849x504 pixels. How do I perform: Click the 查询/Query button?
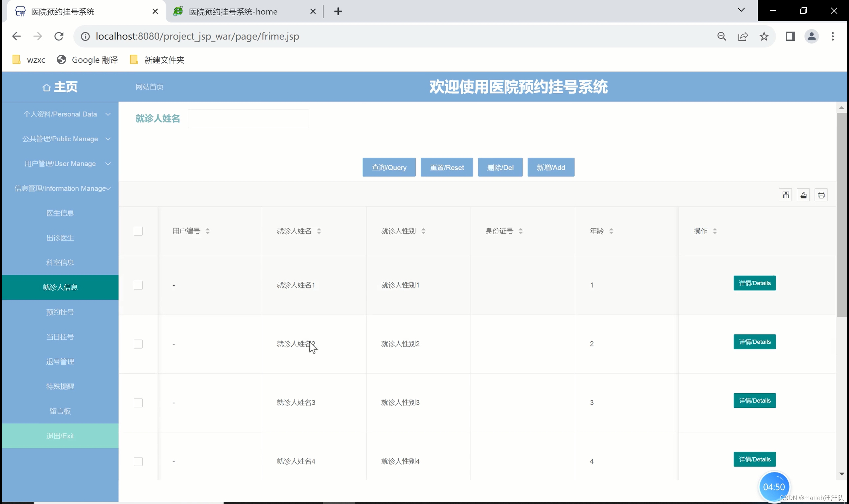click(x=389, y=168)
